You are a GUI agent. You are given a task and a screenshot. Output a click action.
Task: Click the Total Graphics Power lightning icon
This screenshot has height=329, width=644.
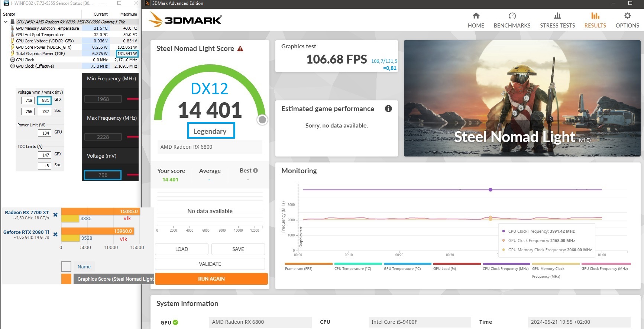click(13, 54)
